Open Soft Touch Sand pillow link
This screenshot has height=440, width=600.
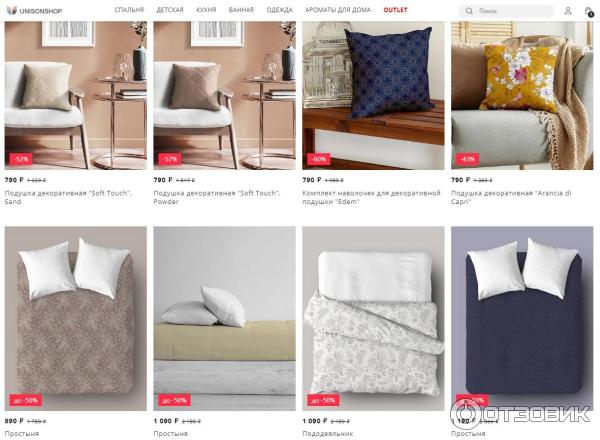pos(68,197)
